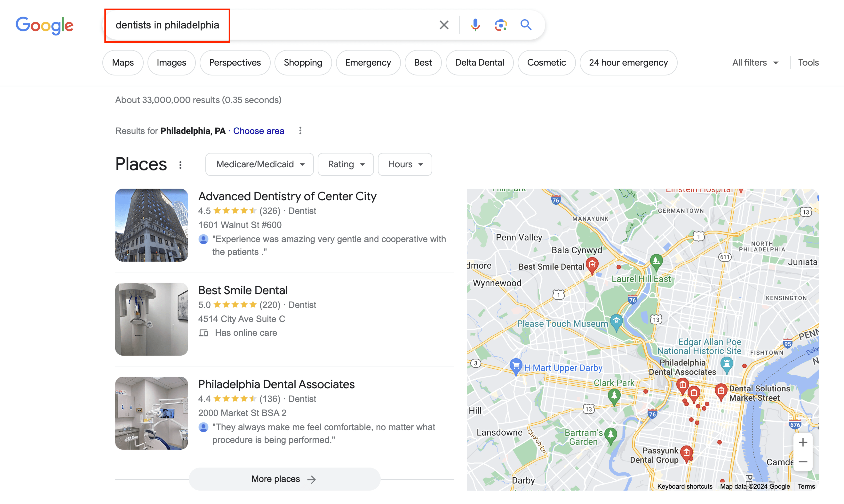Click Dental Solutions Market Street pin
Image resolution: width=844 pixels, height=504 pixels.
coord(721,392)
